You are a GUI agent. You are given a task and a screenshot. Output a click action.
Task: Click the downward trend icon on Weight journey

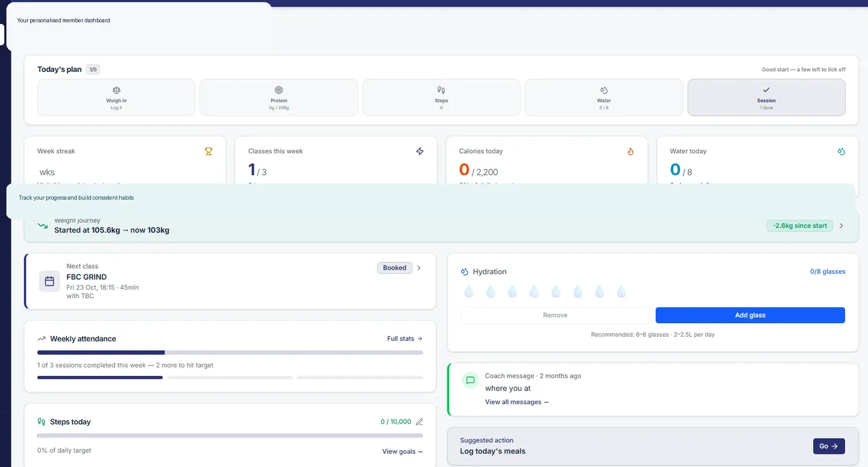click(x=43, y=226)
